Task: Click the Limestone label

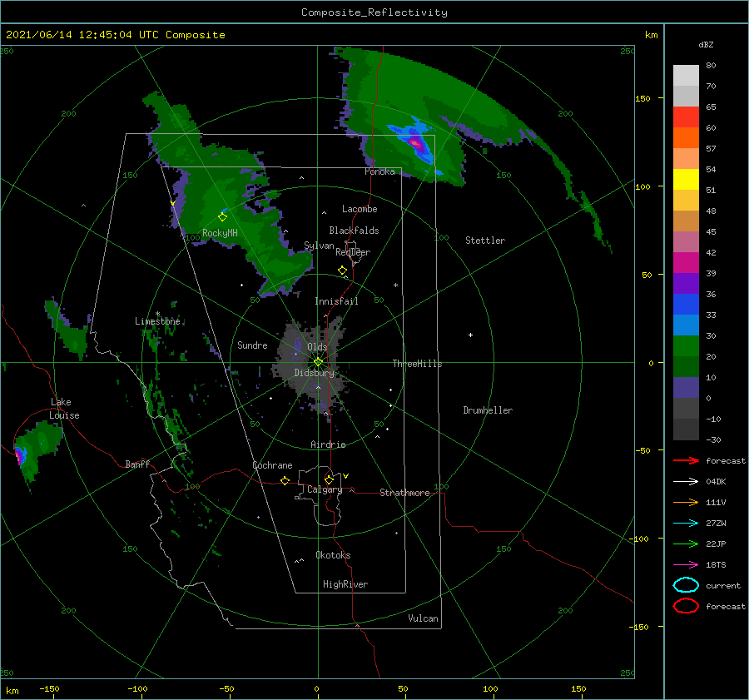Action: 157,321
